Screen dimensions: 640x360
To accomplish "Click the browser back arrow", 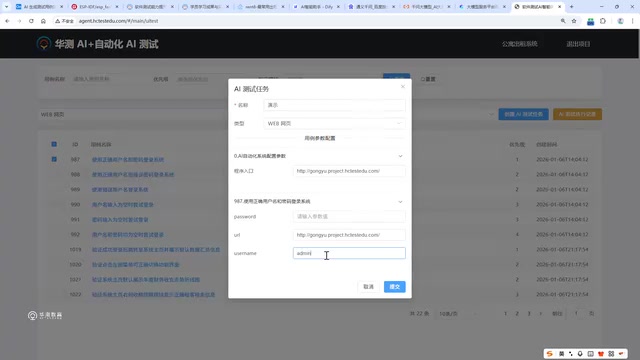I will pos(7,21).
